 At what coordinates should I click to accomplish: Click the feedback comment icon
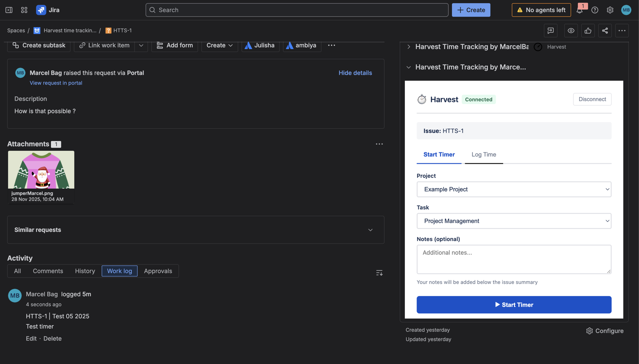(x=550, y=31)
